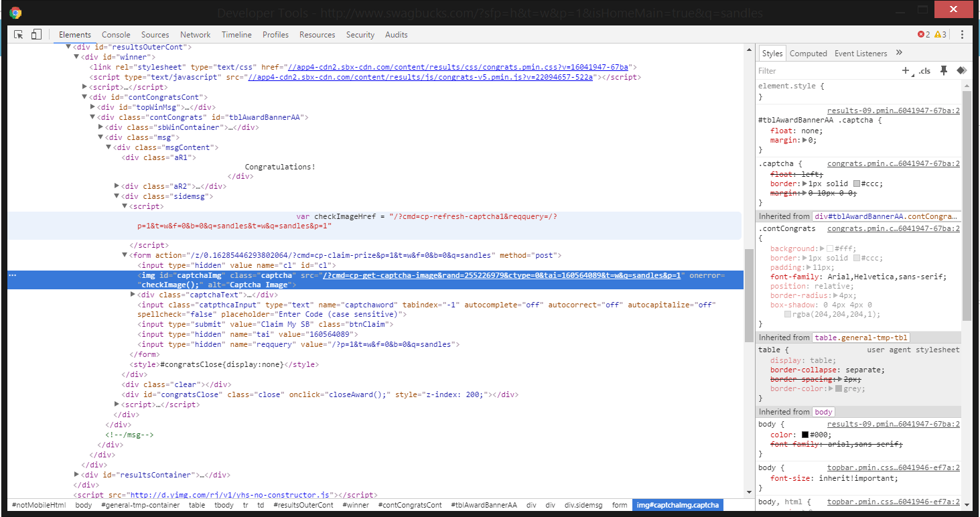This screenshot has width=980, height=517.
Task: Collapse the div id="winner" node
Action: point(76,57)
